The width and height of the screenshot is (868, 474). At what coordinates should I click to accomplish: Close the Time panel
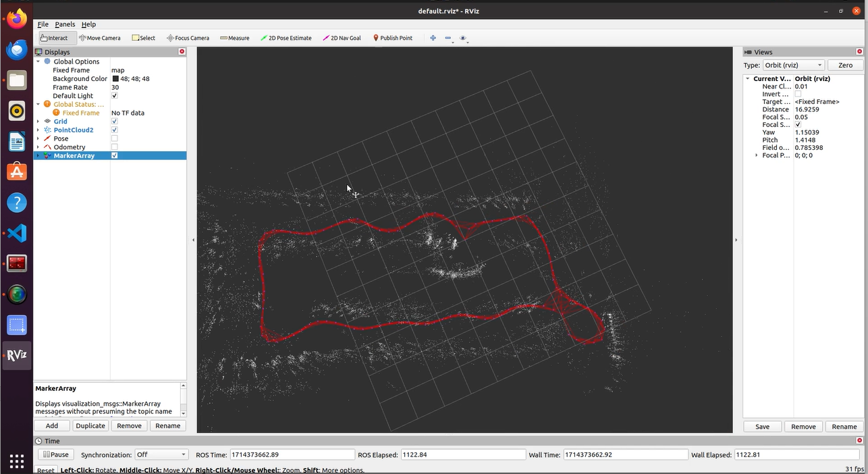click(x=859, y=440)
